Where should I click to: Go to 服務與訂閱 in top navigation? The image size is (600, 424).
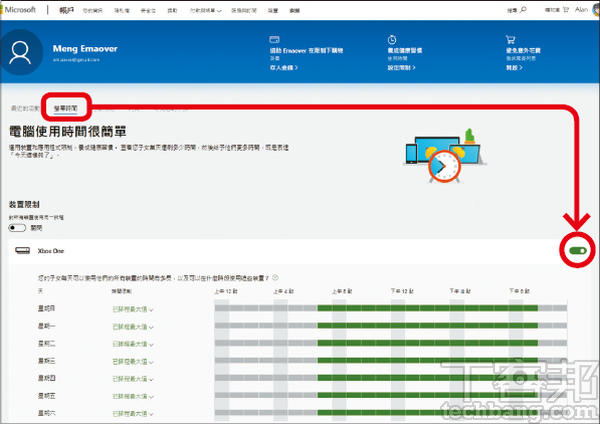pyautogui.click(x=244, y=11)
